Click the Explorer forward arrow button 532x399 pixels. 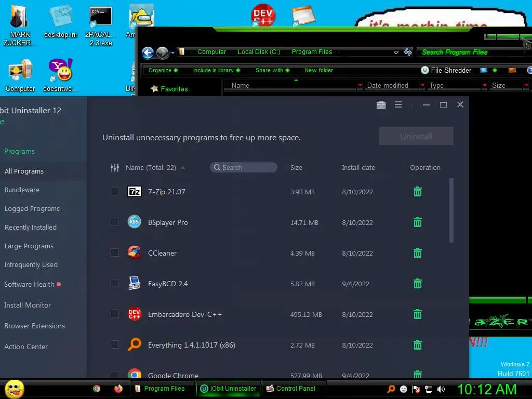click(x=162, y=52)
